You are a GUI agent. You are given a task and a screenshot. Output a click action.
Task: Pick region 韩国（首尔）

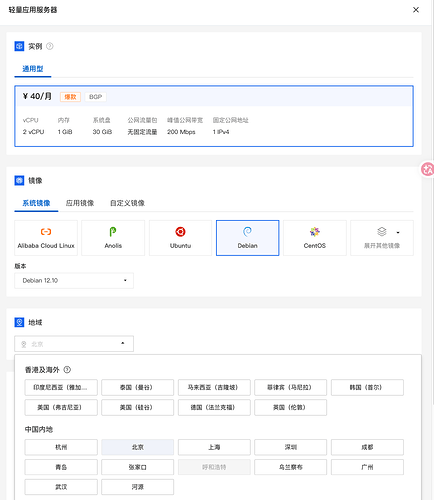click(x=367, y=387)
